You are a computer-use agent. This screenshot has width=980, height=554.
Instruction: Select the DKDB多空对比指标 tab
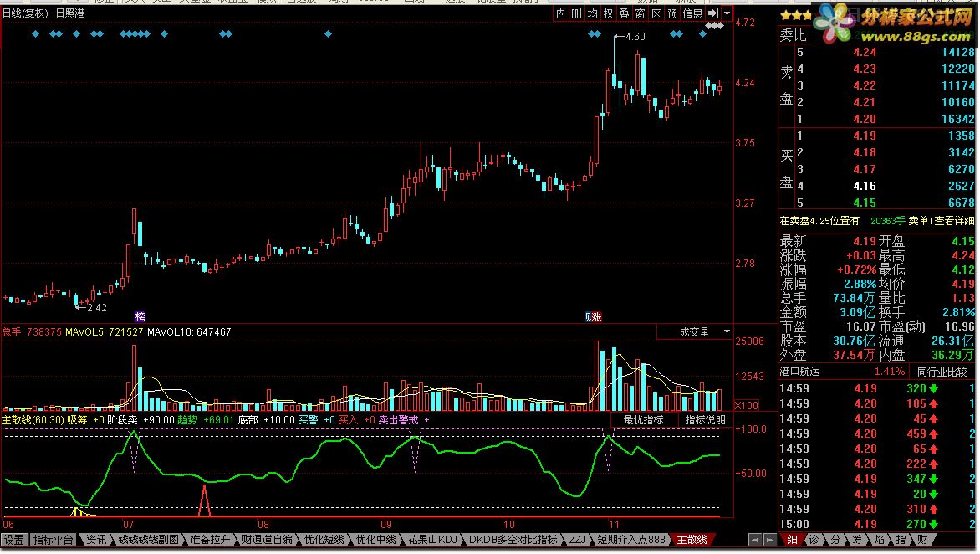click(x=513, y=539)
